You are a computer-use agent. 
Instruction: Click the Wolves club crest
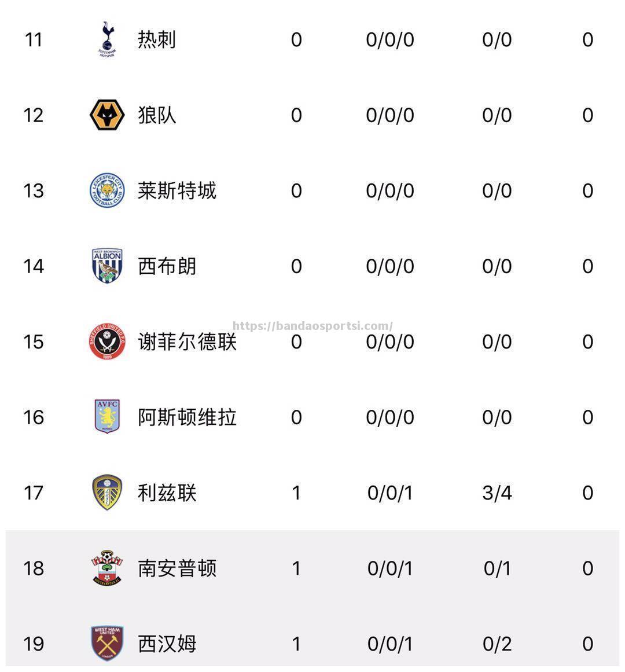tap(107, 115)
